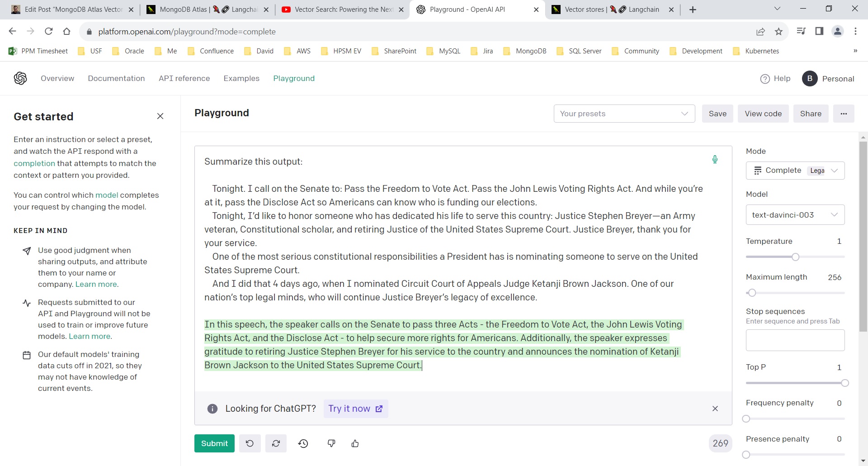The image size is (868, 466).
Task: Open the MongoDB bookmark folder
Action: point(525,51)
